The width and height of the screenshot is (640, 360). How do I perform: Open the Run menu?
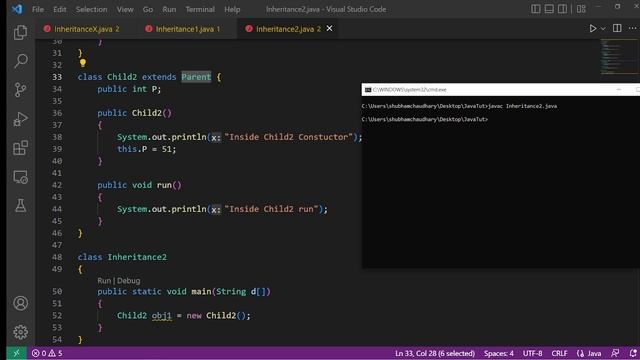pos(169,9)
